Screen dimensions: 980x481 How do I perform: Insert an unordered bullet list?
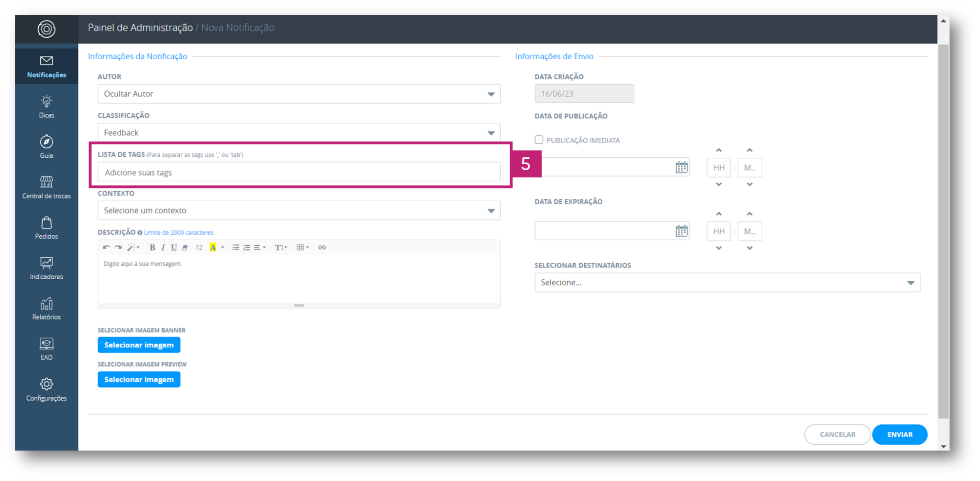pos(235,247)
